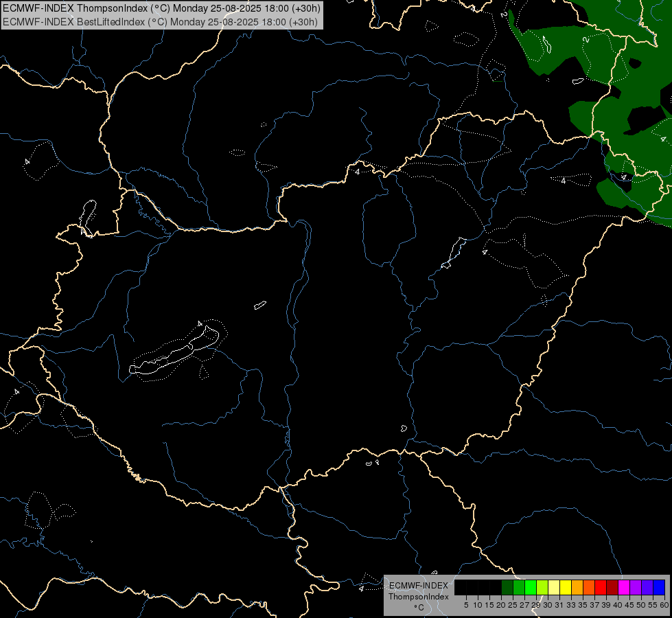The width and height of the screenshot is (672, 618).
Task: Click the legend tick label '37'
Action: pos(595,605)
